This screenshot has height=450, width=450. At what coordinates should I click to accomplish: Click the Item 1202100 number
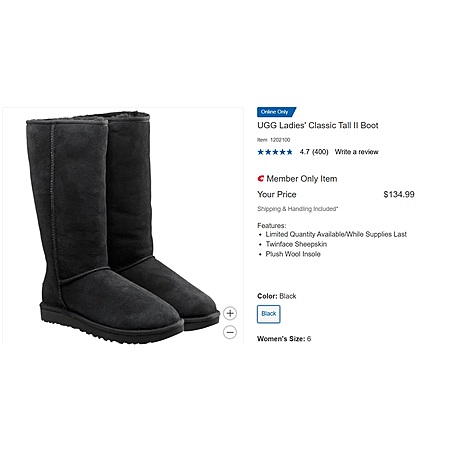pyautogui.click(x=274, y=140)
